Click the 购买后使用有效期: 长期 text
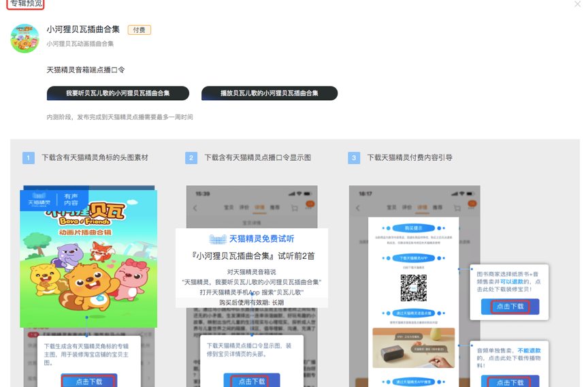 (x=252, y=303)
